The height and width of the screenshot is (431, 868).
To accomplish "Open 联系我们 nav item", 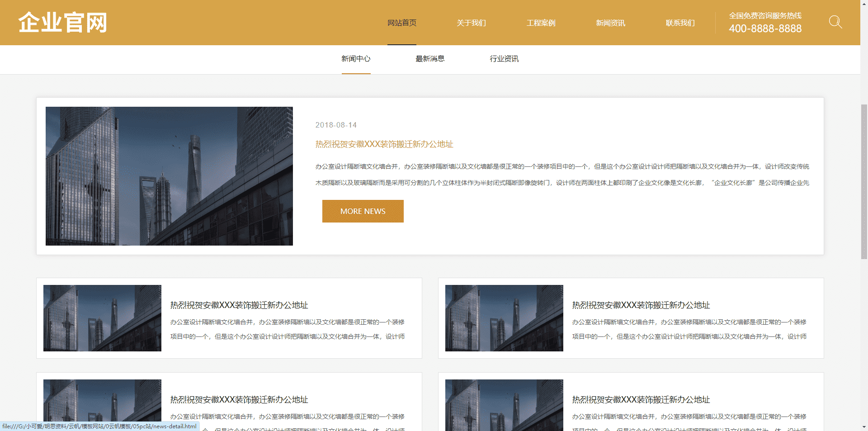I will [680, 23].
